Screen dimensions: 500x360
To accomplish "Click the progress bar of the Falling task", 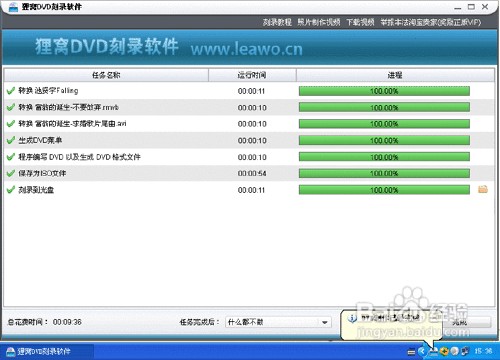I will [x=384, y=91].
